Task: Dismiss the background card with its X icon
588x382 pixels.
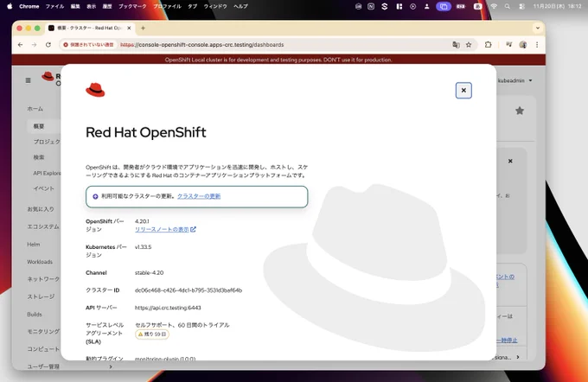Action: 510,161
